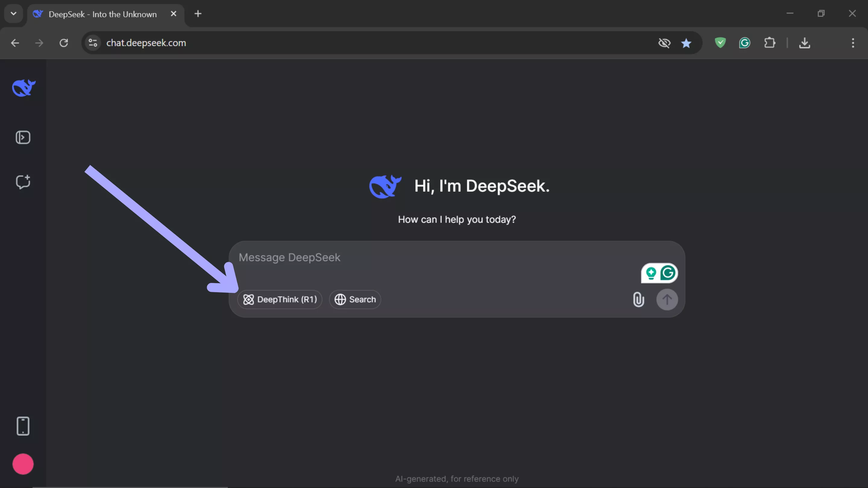Click the DeepSeek whale logo in the sidebar
The height and width of the screenshot is (488, 868).
[x=23, y=88]
